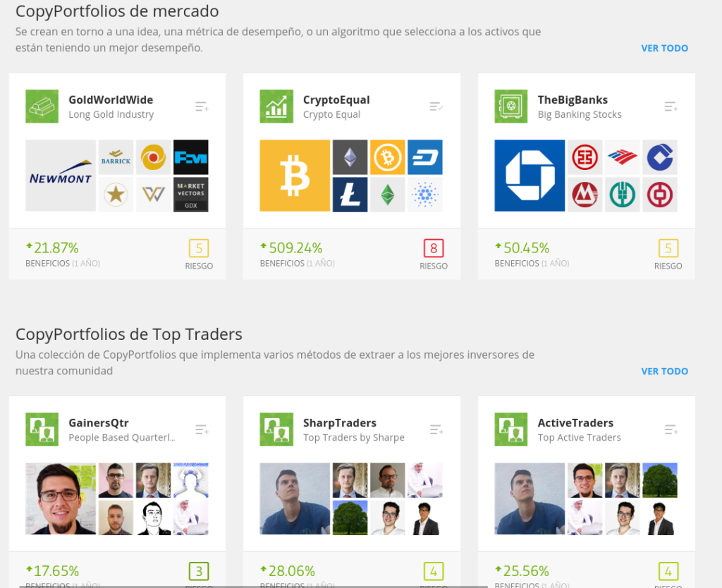The height and width of the screenshot is (588, 722).
Task: Click the FCM logo tile in GoldWorldWide
Action: point(190,157)
